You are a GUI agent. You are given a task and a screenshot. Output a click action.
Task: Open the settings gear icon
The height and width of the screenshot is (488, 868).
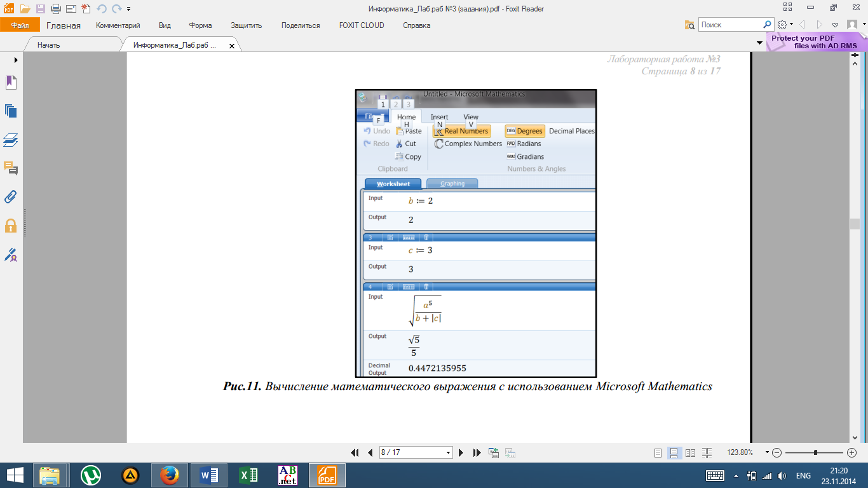[x=782, y=25]
